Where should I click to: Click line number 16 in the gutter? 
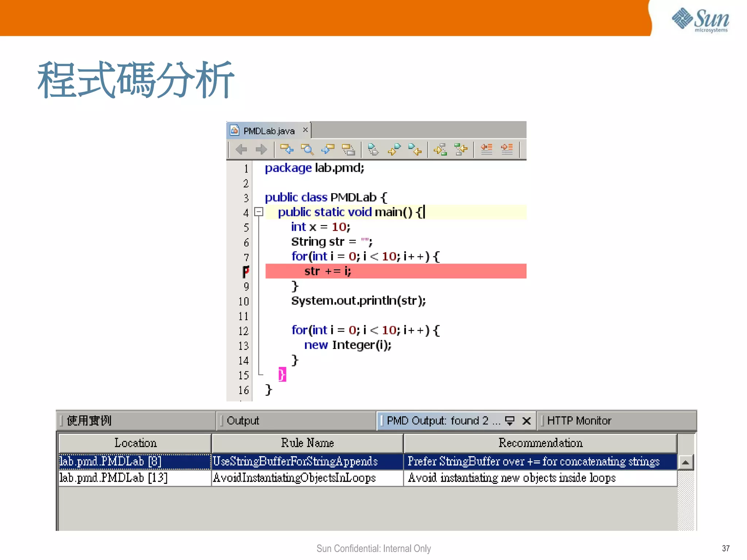pos(244,390)
